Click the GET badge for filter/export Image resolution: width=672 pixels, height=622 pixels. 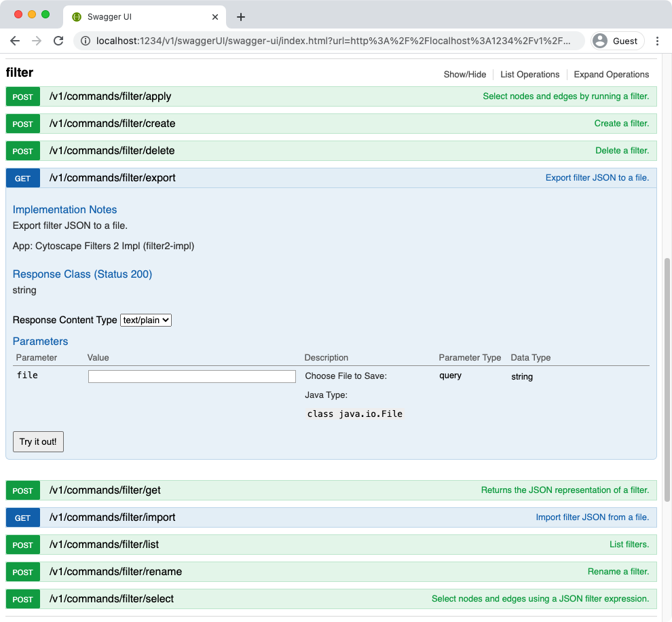pyautogui.click(x=22, y=179)
